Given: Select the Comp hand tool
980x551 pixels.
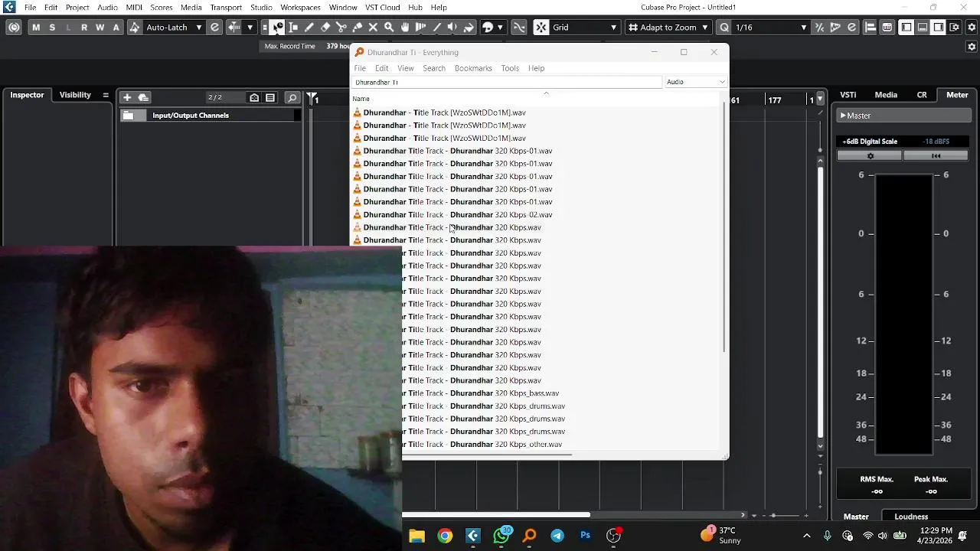Looking at the screenshot, I should pos(405,27).
